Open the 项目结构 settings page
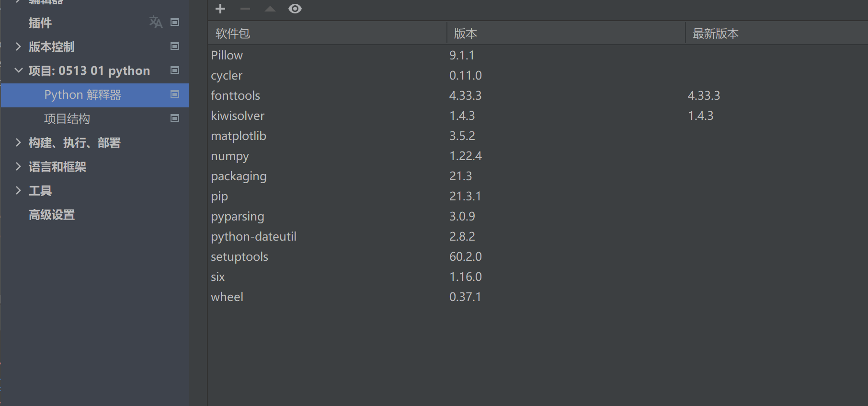This screenshot has height=406, width=868. 67,119
